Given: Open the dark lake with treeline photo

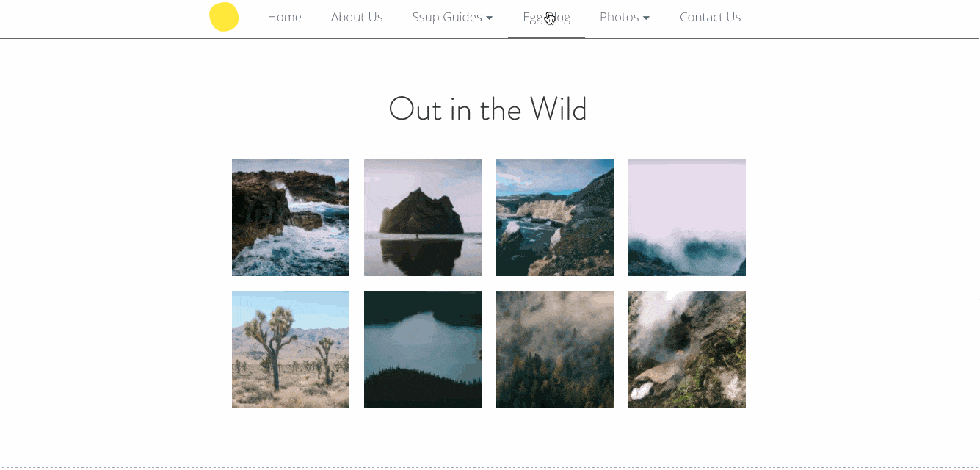Looking at the screenshot, I should click(423, 350).
